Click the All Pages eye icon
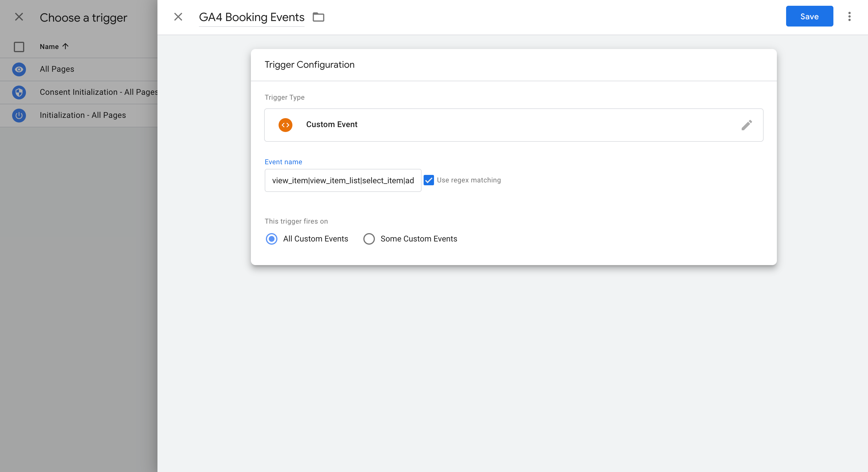 [19, 69]
